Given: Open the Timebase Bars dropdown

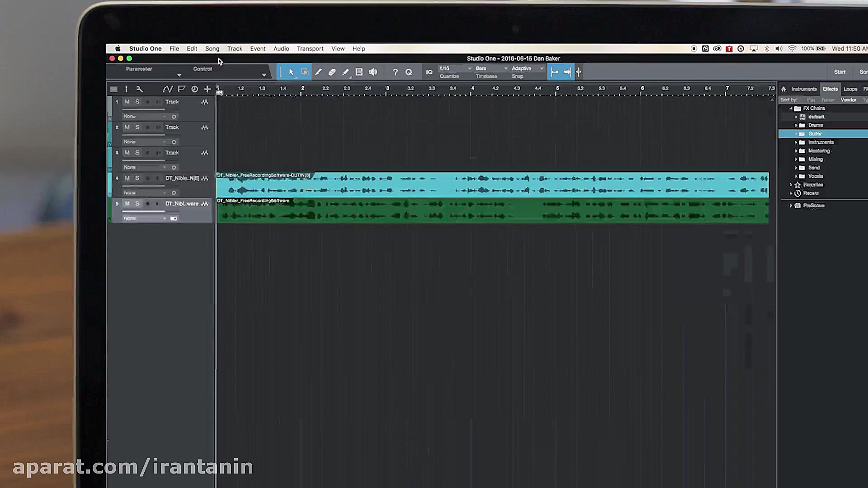Looking at the screenshot, I should [491, 69].
